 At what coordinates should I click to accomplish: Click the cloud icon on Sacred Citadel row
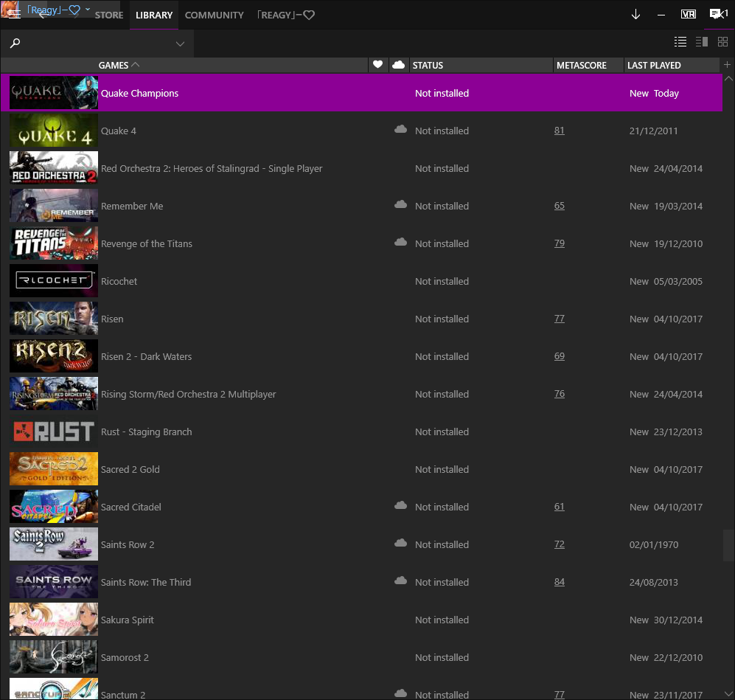(x=400, y=505)
